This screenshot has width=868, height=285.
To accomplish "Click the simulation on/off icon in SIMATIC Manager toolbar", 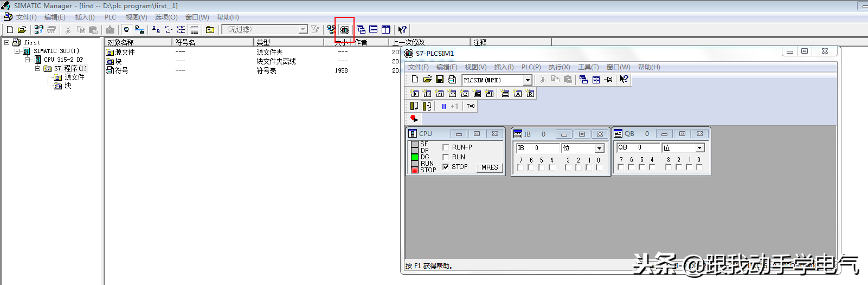I will [345, 30].
